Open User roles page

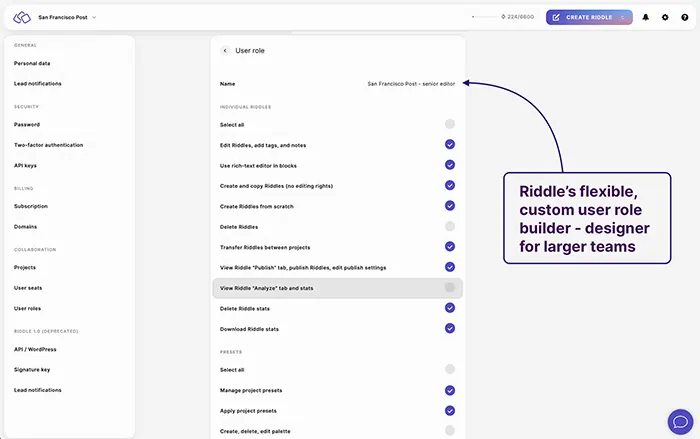click(27, 309)
